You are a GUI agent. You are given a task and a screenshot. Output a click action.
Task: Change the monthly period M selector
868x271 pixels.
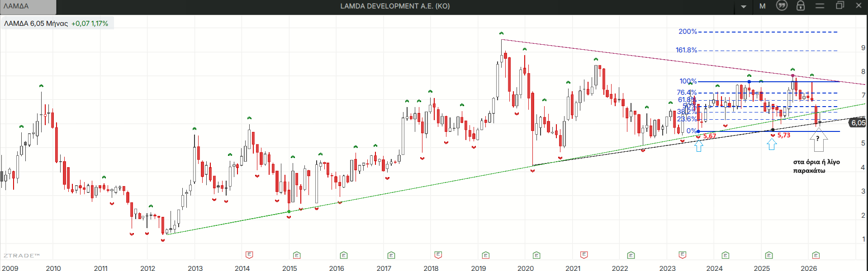[763, 6]
